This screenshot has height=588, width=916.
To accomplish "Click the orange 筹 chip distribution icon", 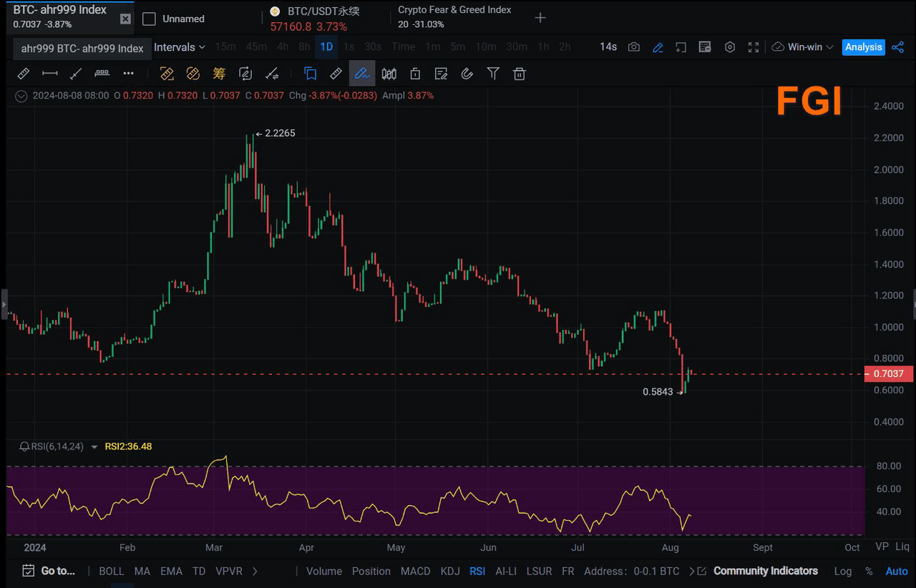I will tap(219, 74).
